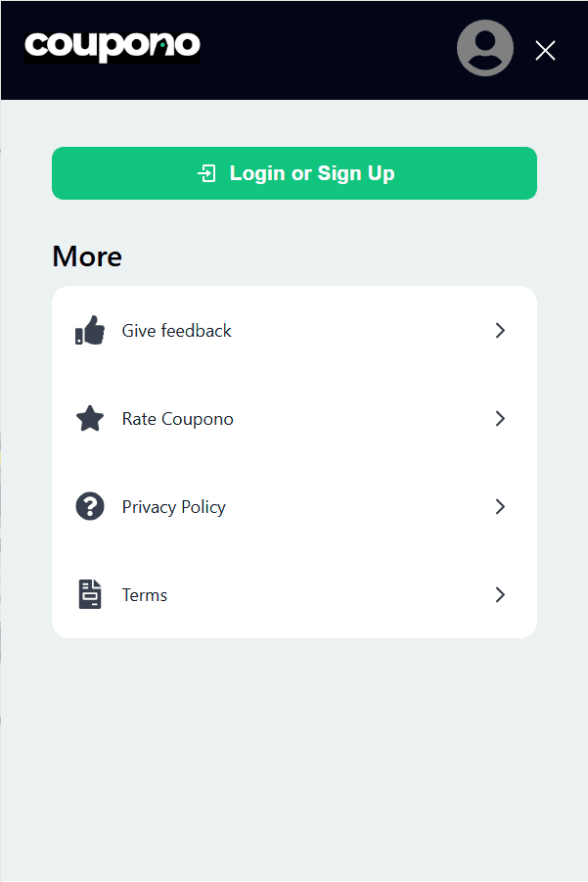Screen dimensions: 588x882
Task: Click the Coupono logo
Action: point(112,46)
